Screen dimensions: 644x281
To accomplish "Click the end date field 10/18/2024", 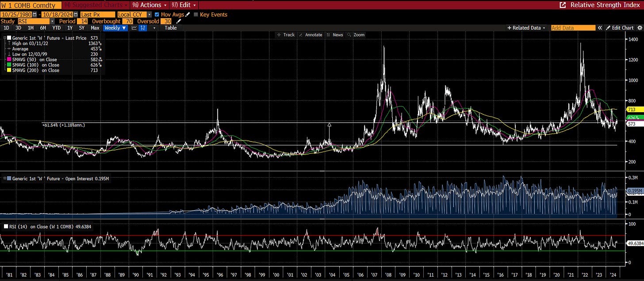I will (57, 15).
